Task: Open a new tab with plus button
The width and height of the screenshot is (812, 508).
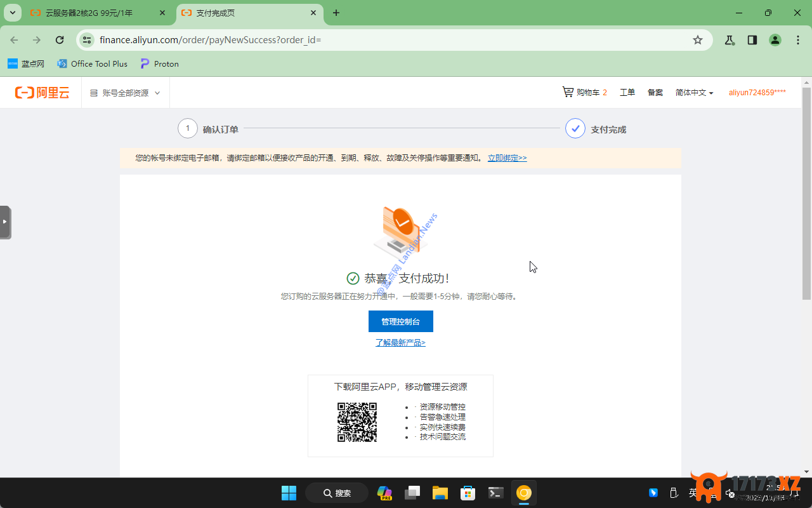Action: coord(336,13)
